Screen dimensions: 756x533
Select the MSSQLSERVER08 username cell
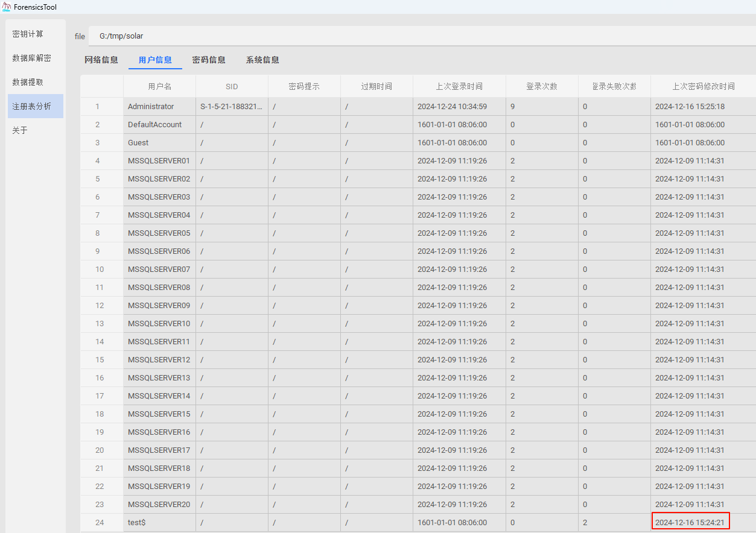click(160, 288)
